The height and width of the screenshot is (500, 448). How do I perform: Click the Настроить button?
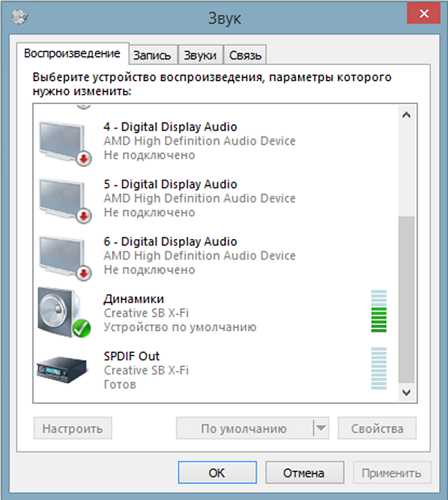coord(72,428)
